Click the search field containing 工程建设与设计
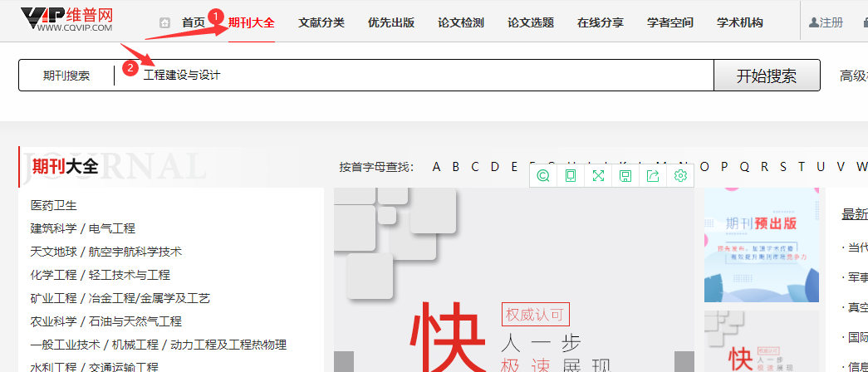868x372 pixels. (x=415, y=76)
